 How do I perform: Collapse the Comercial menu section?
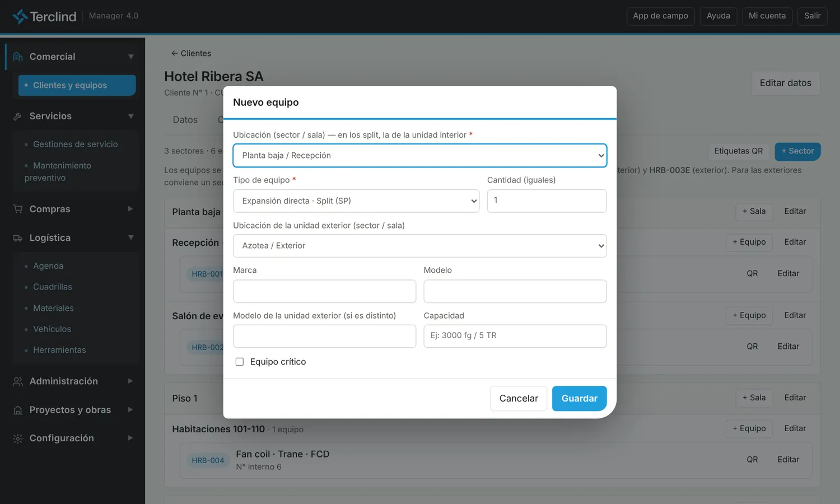[130, 57]
